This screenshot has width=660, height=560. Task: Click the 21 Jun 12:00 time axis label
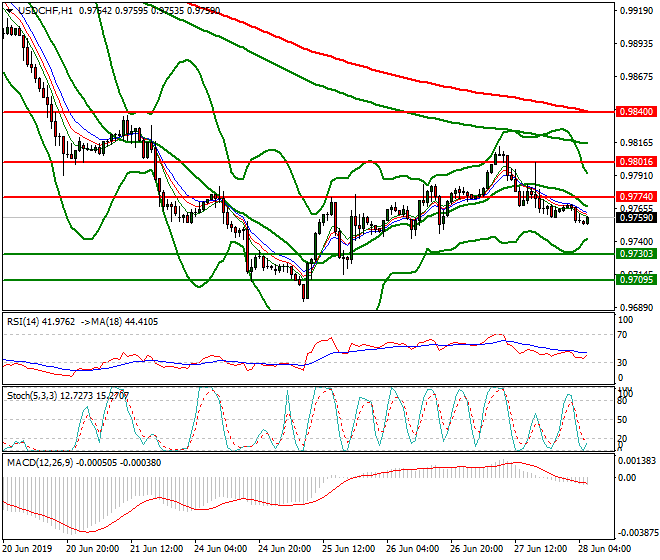156,549
